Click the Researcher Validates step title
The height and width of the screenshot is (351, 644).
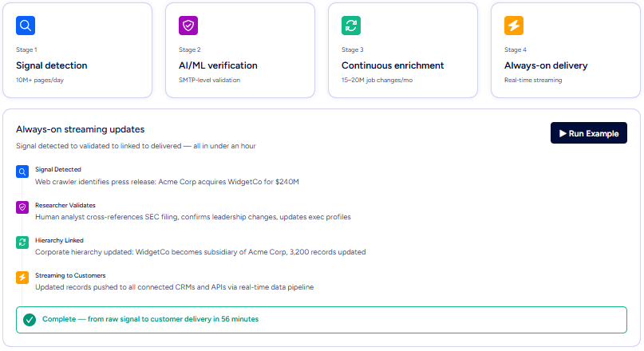[65, 205]
